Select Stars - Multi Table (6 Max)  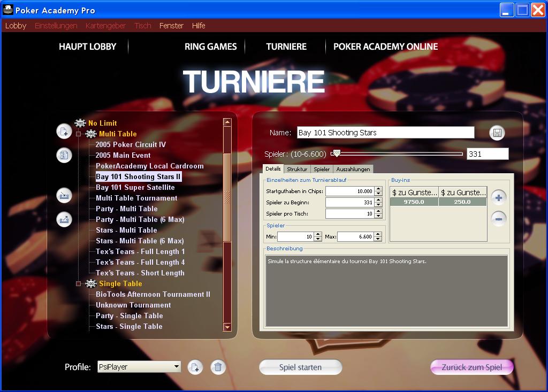[140, 241]
